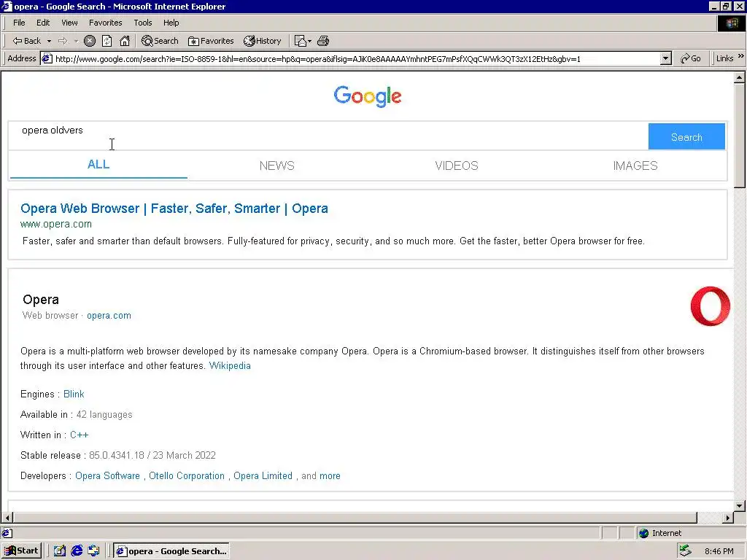
Task: Click the C++ language link
Action: point(79,435)
